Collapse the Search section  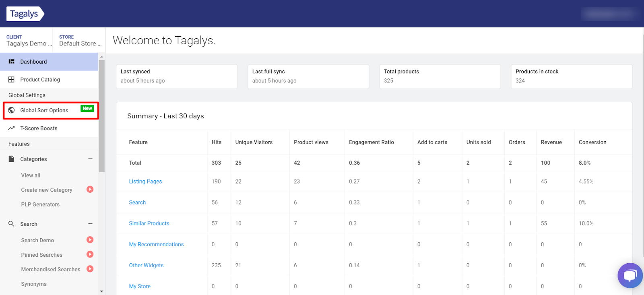click(90, 224)
